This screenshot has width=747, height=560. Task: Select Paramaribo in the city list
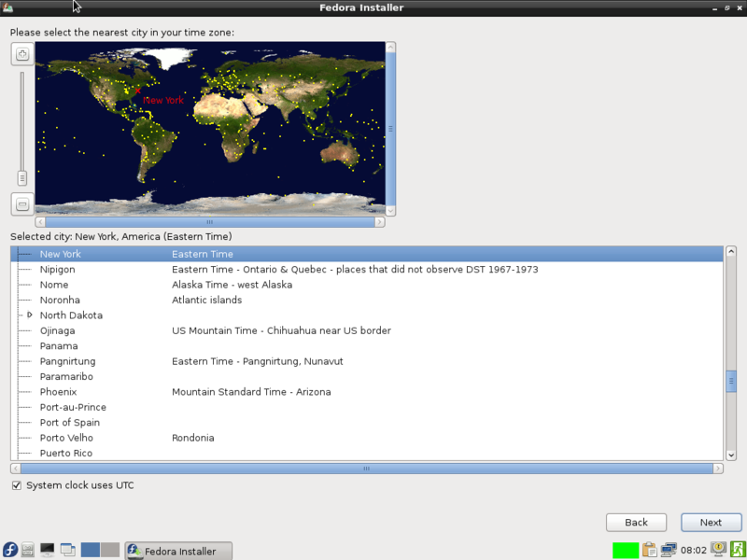pos(366,376)
